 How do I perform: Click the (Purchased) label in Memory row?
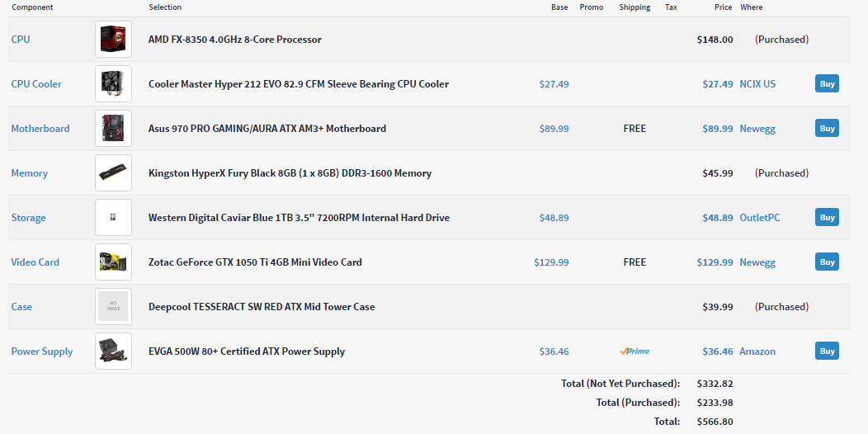[x=781, y=173]
